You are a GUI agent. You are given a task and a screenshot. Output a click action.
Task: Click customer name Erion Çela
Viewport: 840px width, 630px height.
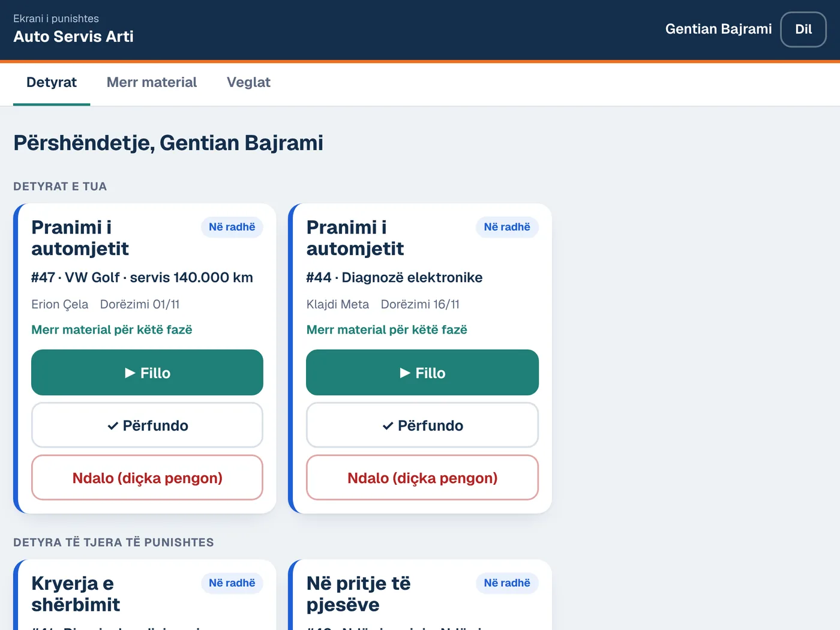(59, 304)
